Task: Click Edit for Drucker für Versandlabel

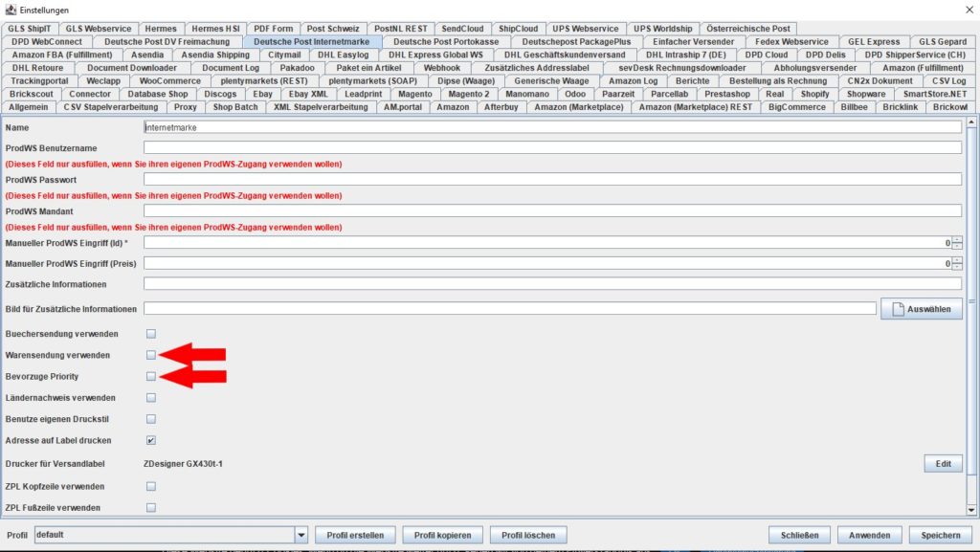Action: 943,464
